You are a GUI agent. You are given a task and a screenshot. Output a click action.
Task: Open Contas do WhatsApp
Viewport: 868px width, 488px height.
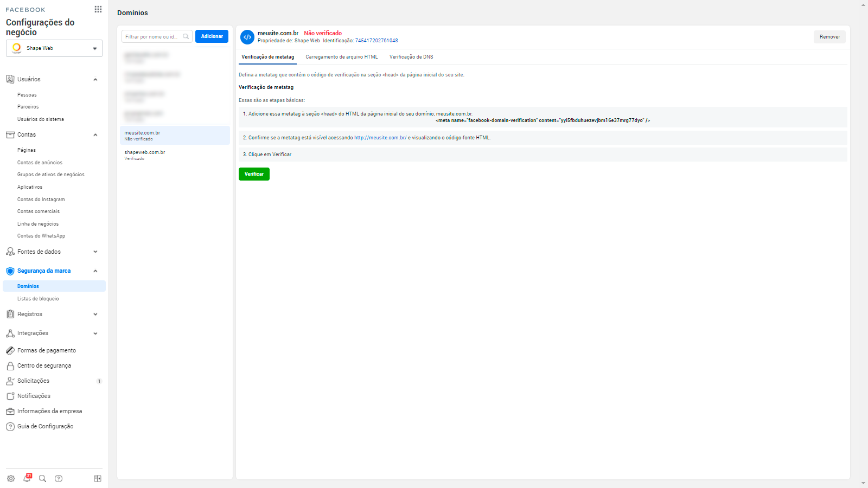(x=41, y=236)
